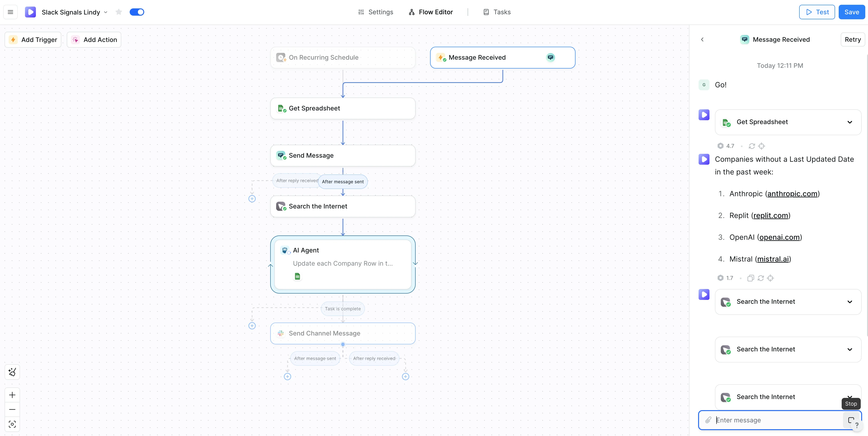
Task: Zoom in the canvas with plus icon
Action: click(x=12, y=395)
